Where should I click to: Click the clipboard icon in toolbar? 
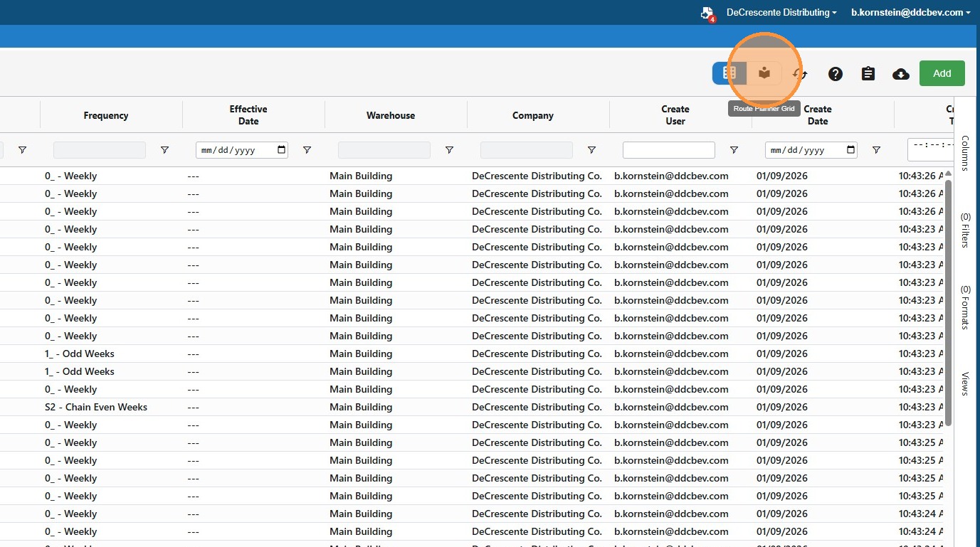tap(868, 74)
